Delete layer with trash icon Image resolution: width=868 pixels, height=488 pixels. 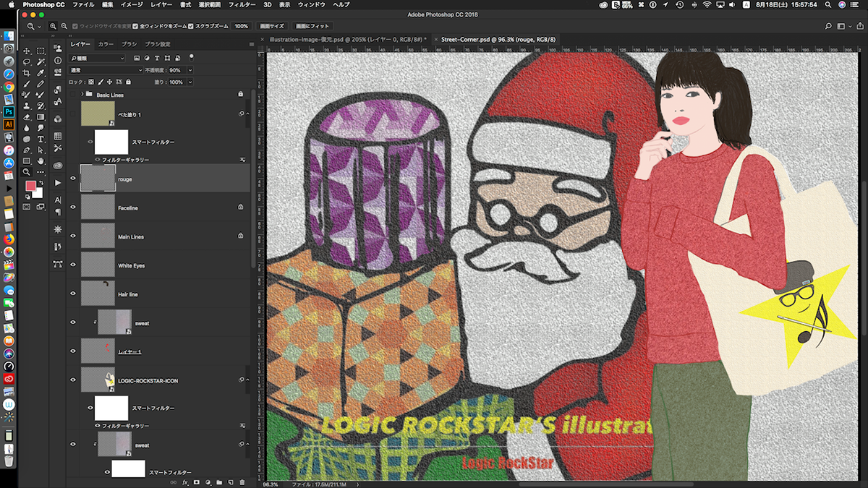click(242, 481)
